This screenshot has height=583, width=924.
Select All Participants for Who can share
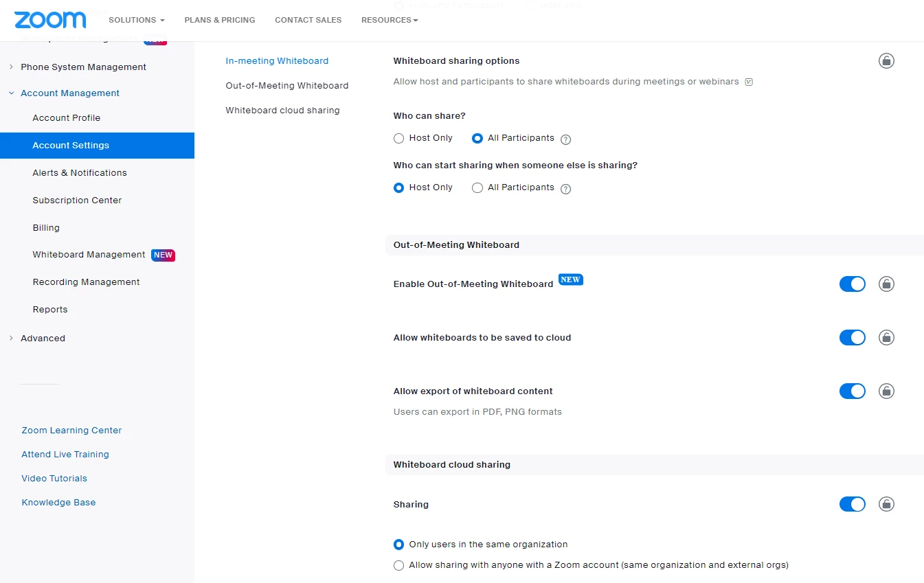click(x=477, y=138)
